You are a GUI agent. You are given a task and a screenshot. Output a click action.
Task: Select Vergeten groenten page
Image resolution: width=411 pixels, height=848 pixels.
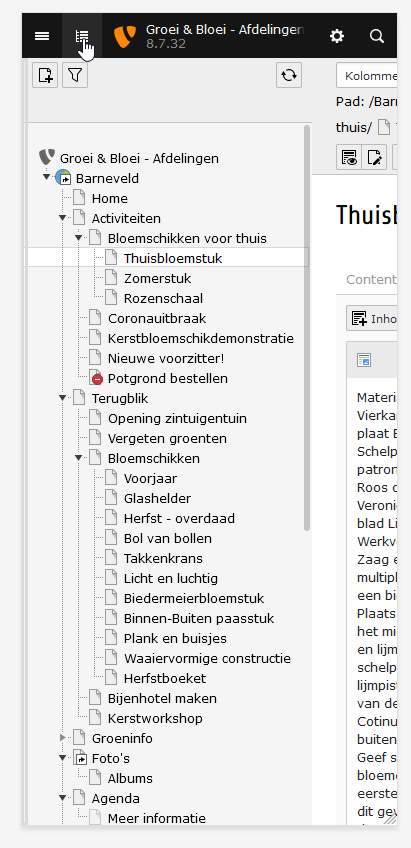(x=167, y=438)
